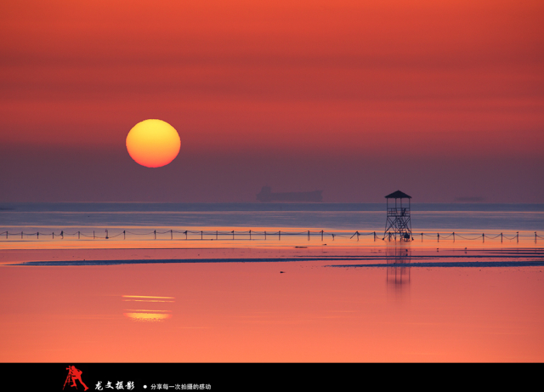Click the dark shoreline at far left horizon

pos(7,207)
